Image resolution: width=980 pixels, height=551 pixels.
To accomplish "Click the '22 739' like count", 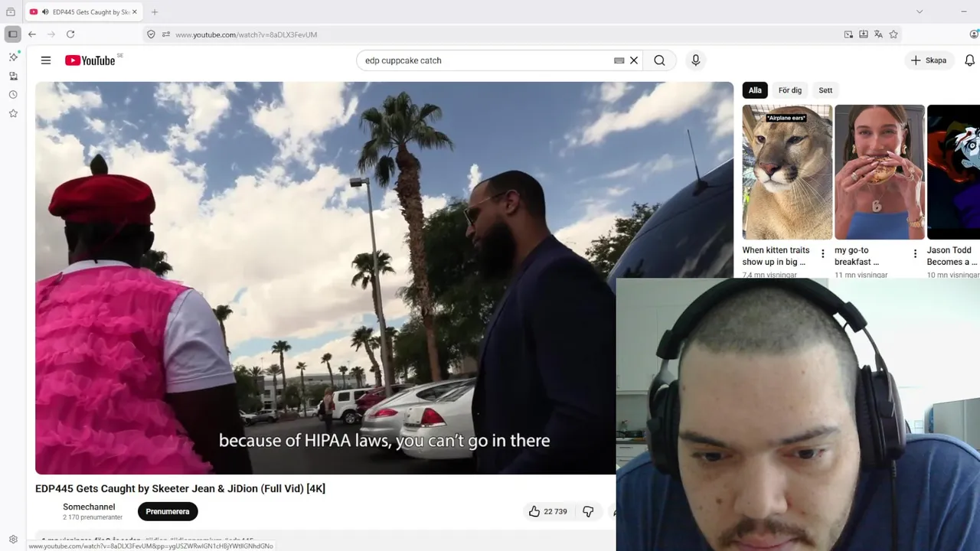I will click(555, 511).
